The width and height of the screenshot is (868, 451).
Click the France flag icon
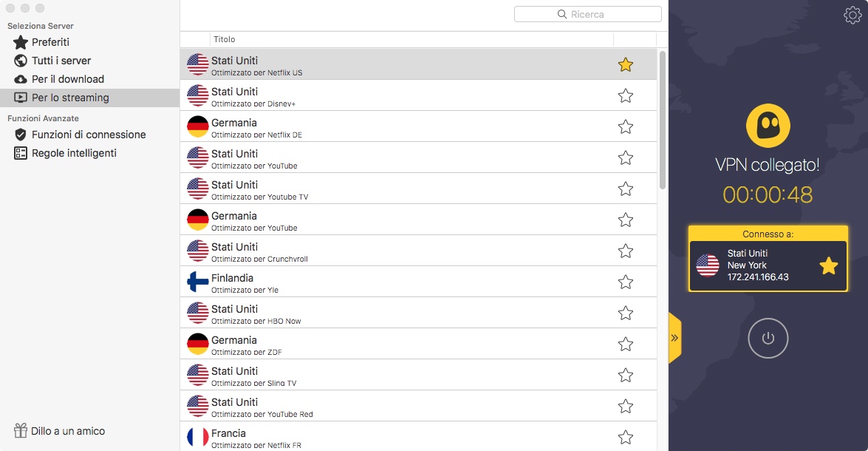198,437
